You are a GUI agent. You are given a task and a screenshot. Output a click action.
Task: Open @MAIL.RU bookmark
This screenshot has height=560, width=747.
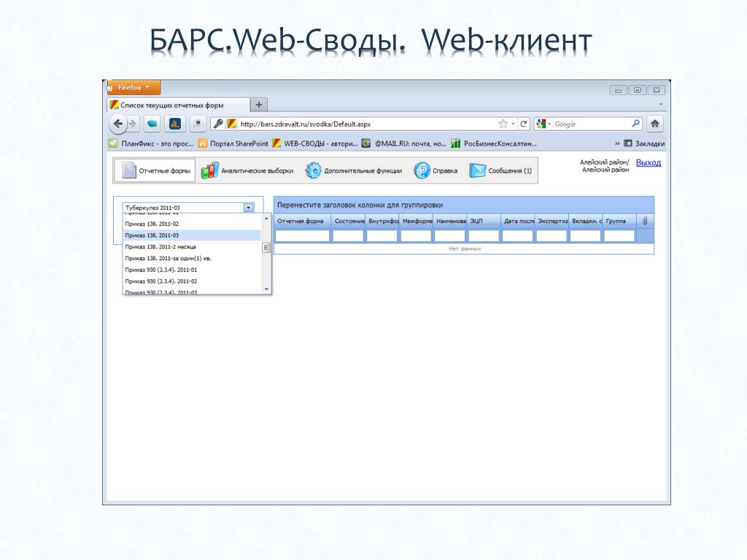[404, 144]
